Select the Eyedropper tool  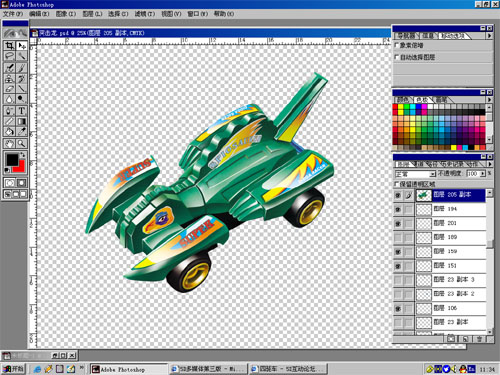pos(21,131)
